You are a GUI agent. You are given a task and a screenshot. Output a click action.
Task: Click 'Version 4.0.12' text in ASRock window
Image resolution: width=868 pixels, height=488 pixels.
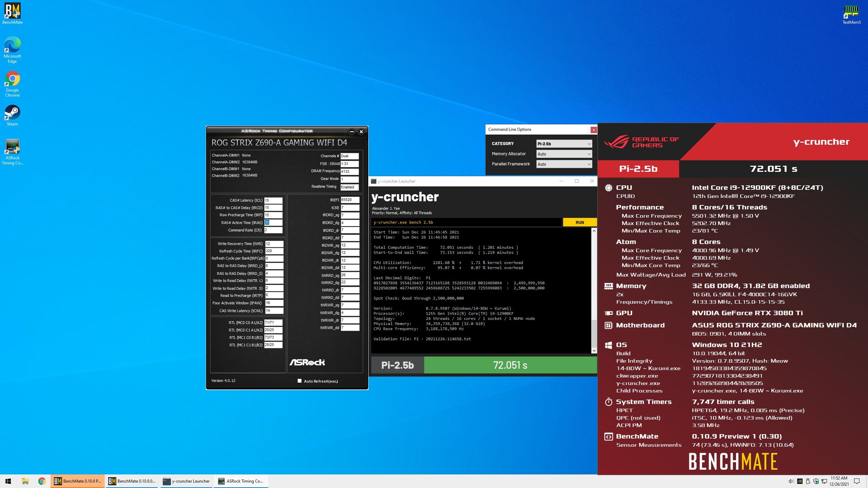(223, 381)
